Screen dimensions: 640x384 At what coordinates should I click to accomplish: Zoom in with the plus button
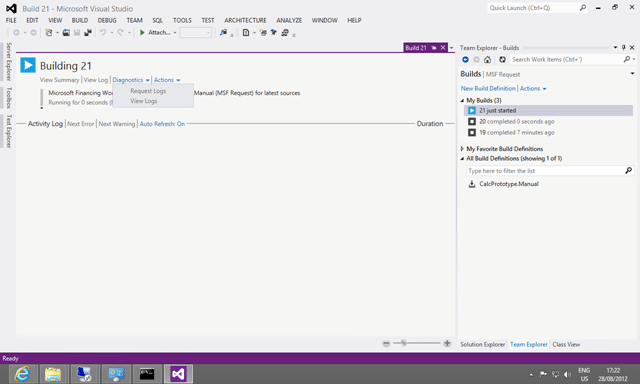447,344
